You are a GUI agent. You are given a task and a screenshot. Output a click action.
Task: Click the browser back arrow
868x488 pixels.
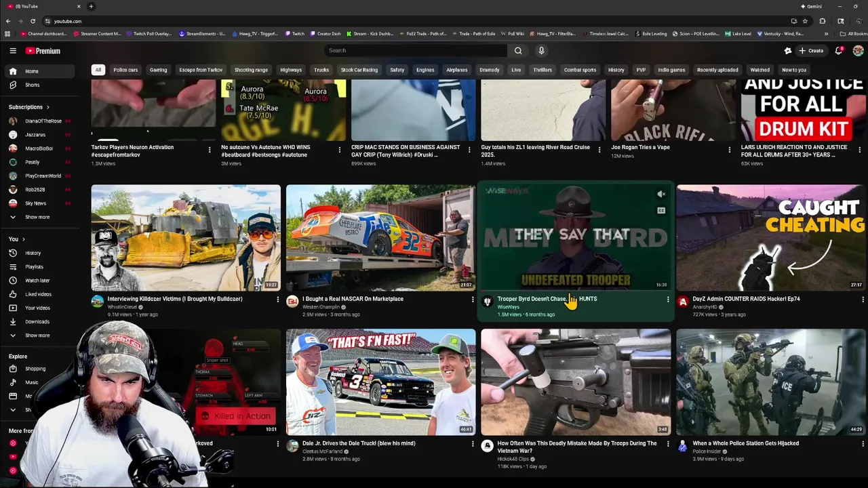click(9, 21)
